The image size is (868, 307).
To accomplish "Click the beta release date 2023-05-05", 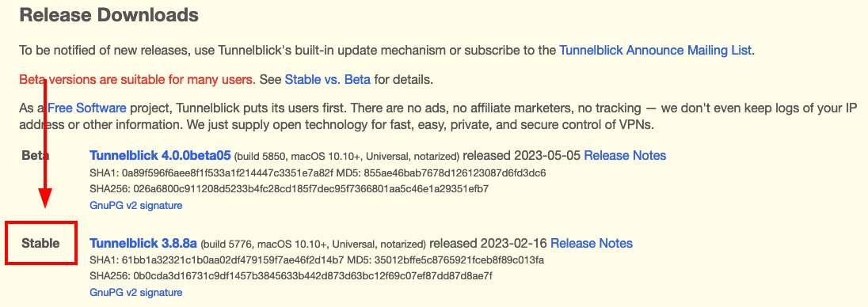I will point(547,155).
